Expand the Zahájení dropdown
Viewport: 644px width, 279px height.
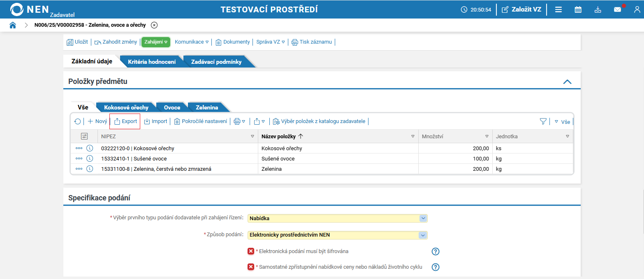(155, 42)
